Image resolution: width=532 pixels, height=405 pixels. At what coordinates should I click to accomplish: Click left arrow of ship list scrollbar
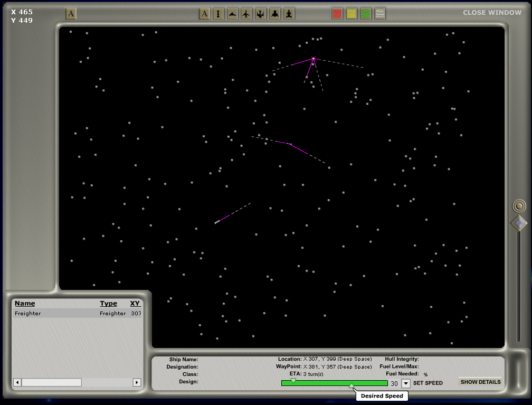pos(17,382)
